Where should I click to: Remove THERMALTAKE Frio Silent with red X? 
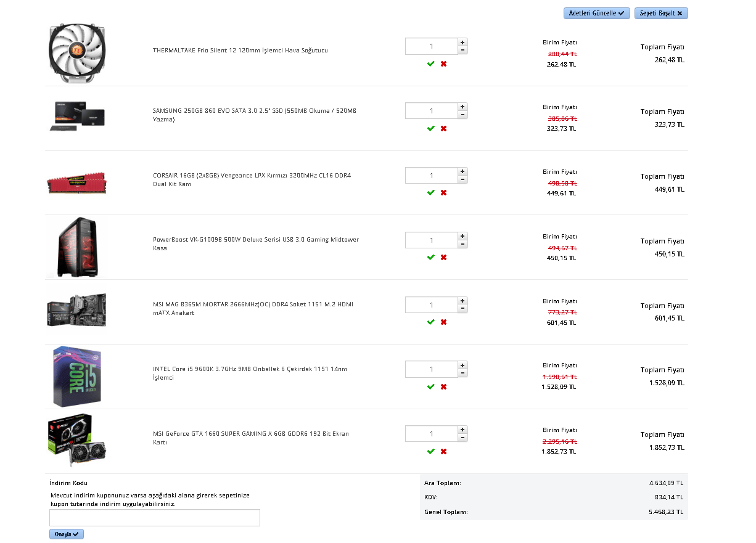443,63
